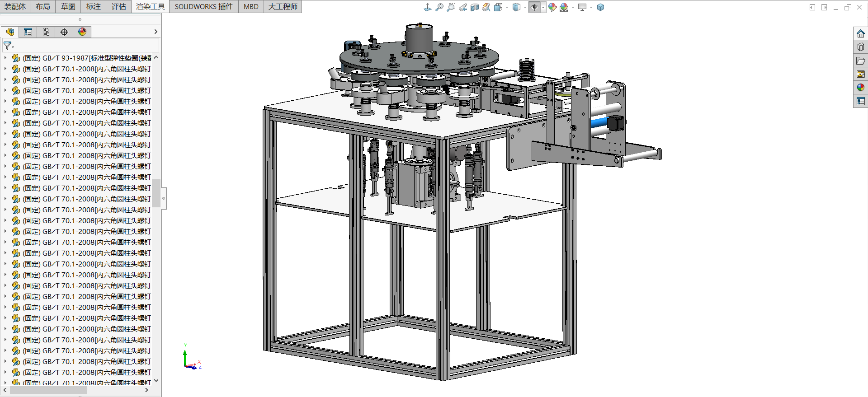Screen dimensions: 868x397
Task: Open the feature tree filter funnel
Action: (8, 46)
